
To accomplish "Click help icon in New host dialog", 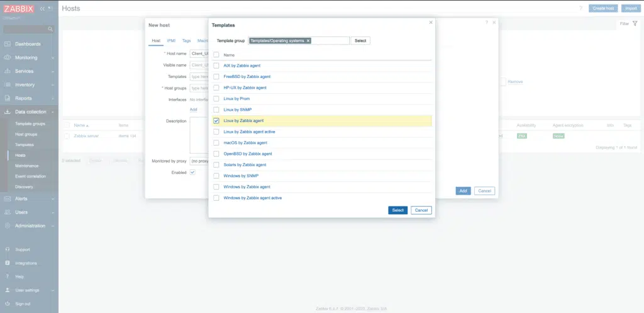I will [x=487, y=23].
